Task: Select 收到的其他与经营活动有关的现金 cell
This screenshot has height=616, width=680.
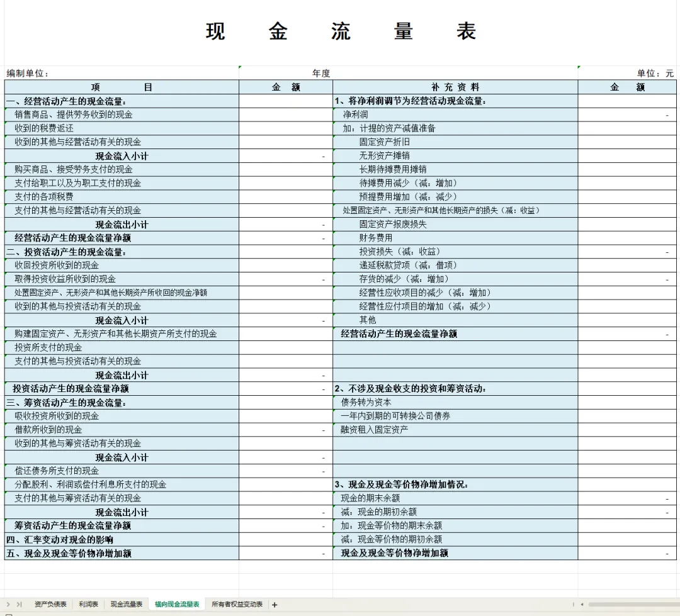Action: coord(122,142)
